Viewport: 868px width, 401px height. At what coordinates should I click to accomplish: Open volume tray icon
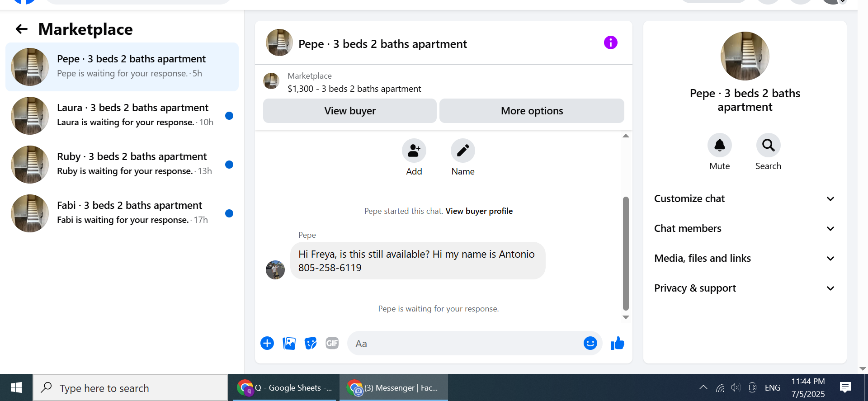pos(736,387)
